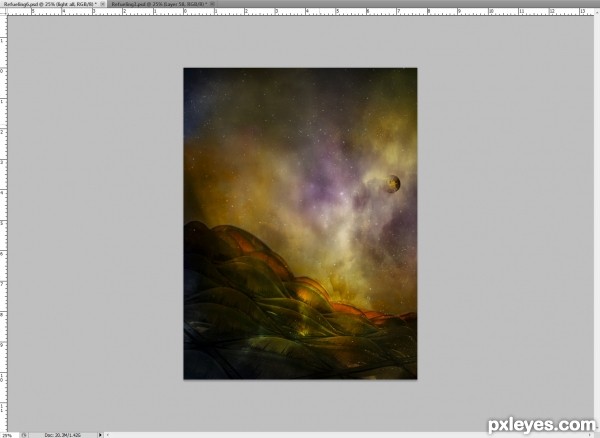This screenshot has width=600, height=438.
Task: Click the space nebula artwork on the canvas
Action: [x=300, y=223]
